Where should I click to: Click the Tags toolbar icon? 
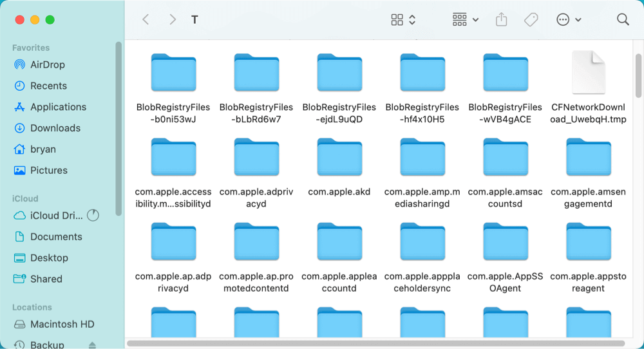pos(531,19)
